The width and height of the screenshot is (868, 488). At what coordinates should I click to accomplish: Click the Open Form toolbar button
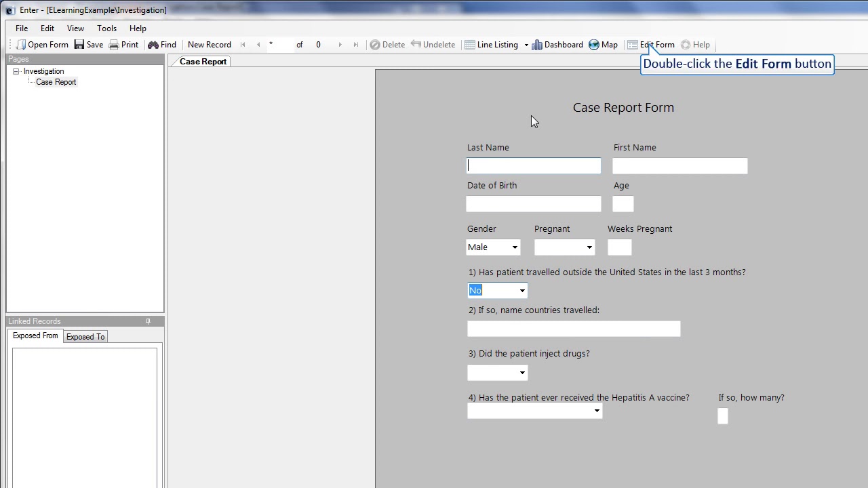click(x=42, y=45)
